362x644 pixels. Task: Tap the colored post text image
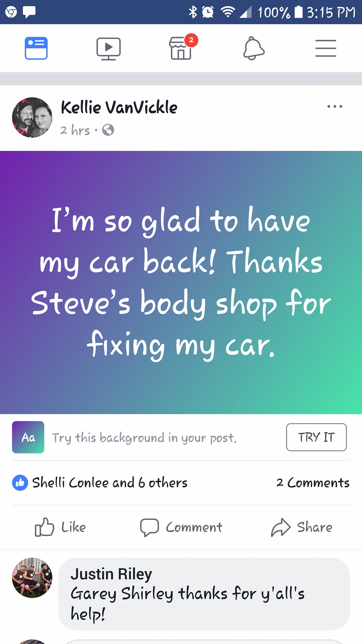coord(181,282)
